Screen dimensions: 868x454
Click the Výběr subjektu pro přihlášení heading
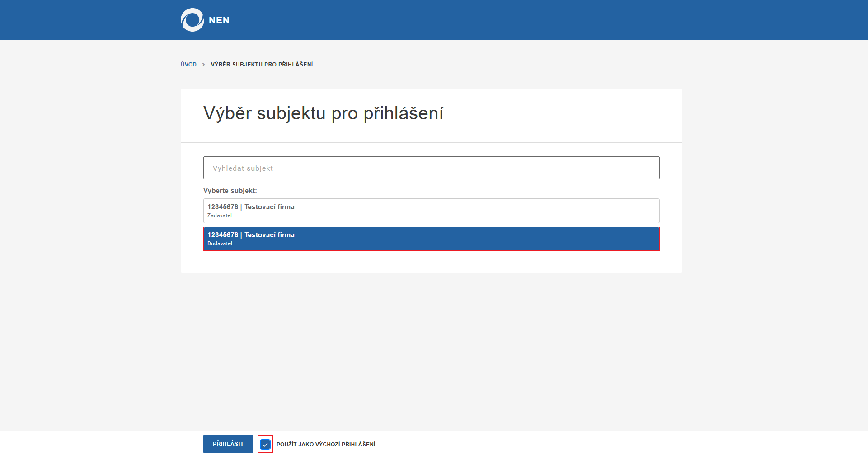click(323, 113)
